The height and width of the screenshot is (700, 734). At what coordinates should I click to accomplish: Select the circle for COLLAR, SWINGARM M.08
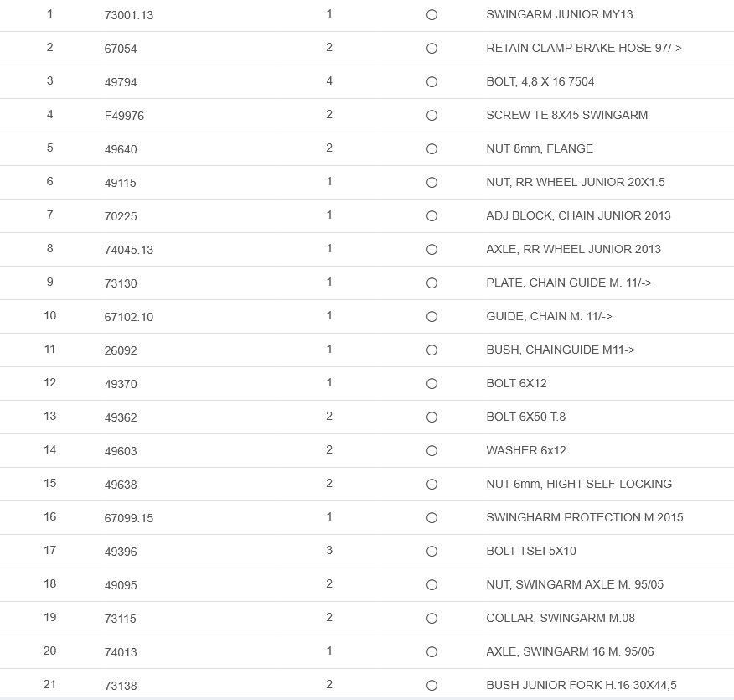432,619
